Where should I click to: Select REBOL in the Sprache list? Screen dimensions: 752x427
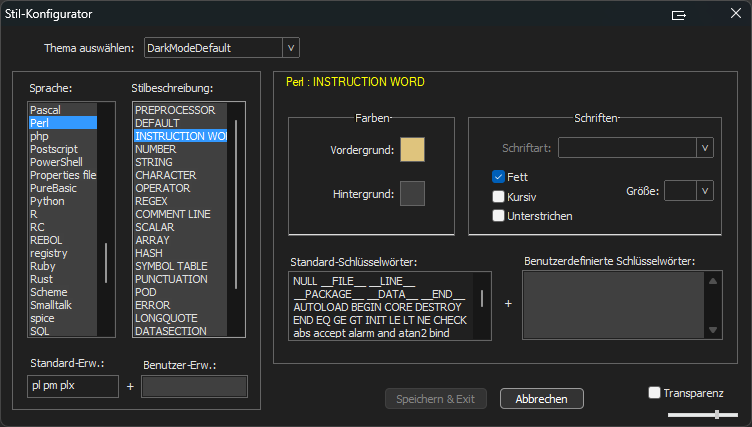pos(63,240)
